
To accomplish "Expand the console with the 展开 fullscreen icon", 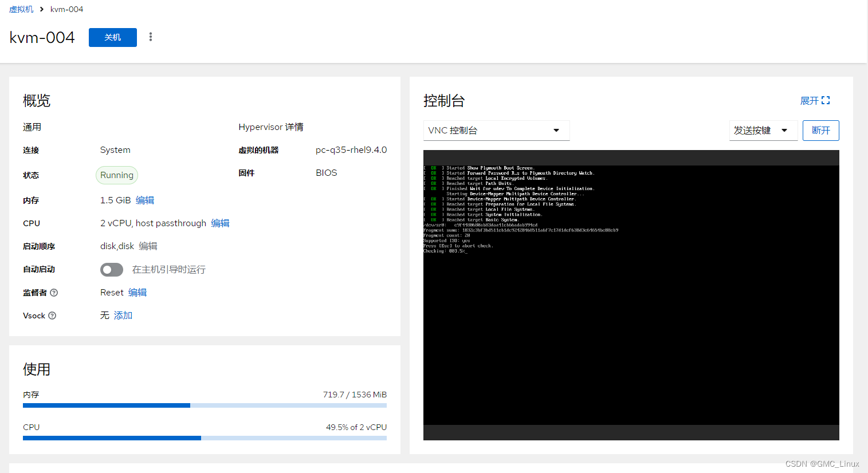I will [825, 100].
